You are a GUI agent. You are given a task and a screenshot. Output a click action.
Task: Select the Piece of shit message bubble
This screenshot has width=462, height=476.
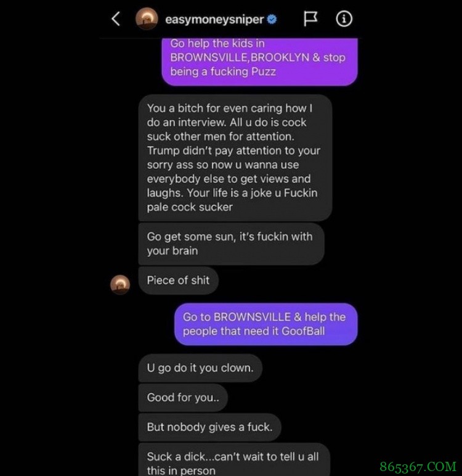coord(179,280)
